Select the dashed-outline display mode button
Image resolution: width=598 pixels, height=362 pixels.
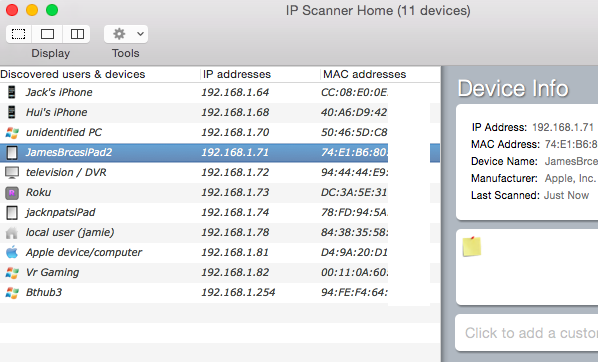[19, 34]
